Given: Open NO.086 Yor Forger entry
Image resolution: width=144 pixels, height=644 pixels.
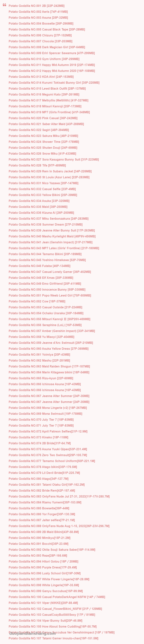Looking at the screenshot, I should pyautogui.click(x=42, y=514).
